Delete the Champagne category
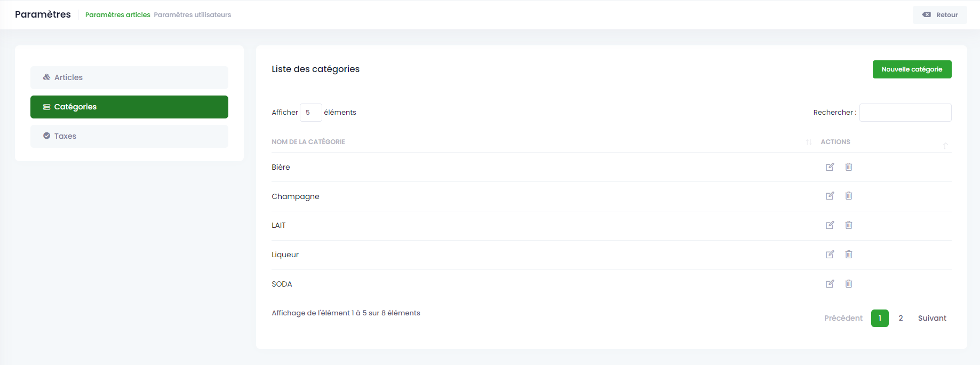980x365 pixels. 848,196
